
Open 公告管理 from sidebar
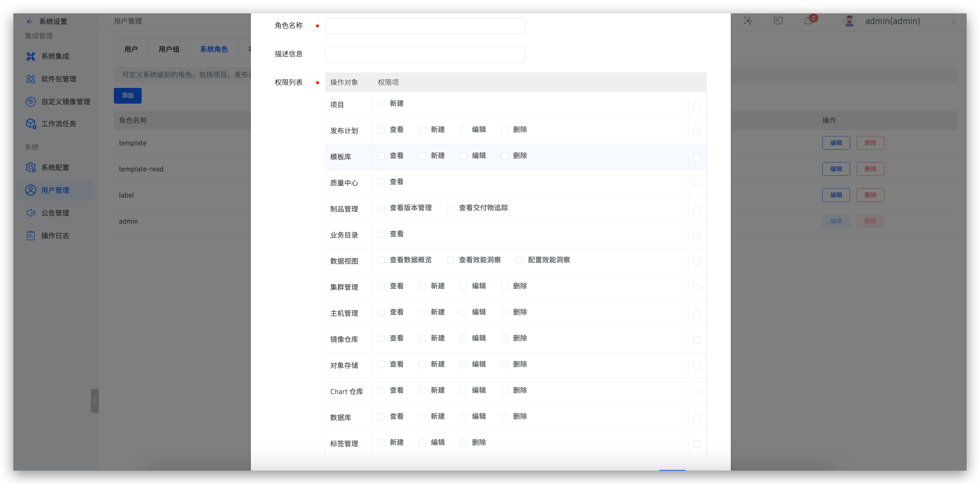click(x=55, y=213)
